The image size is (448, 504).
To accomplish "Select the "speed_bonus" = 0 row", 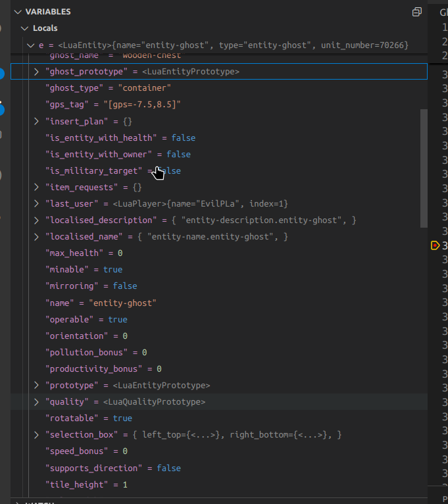I will pos(219,451).
